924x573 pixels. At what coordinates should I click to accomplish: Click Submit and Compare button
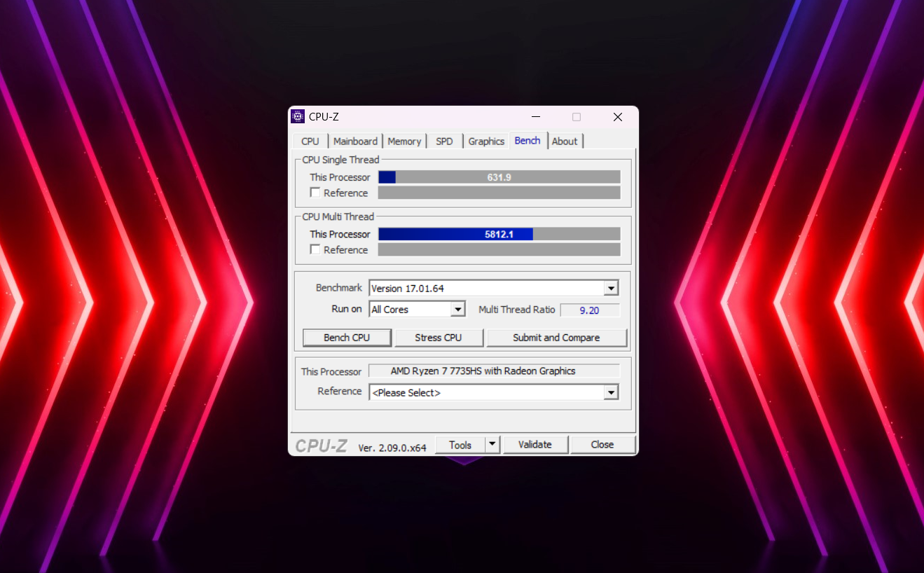tap(556, 338)
